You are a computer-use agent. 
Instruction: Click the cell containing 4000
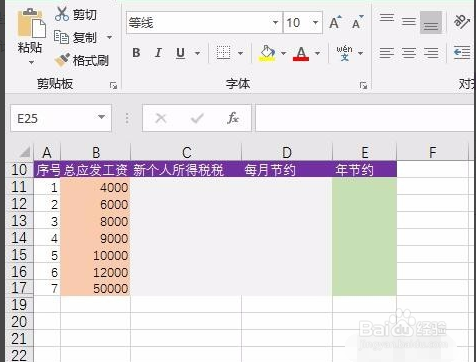point(96,187)
